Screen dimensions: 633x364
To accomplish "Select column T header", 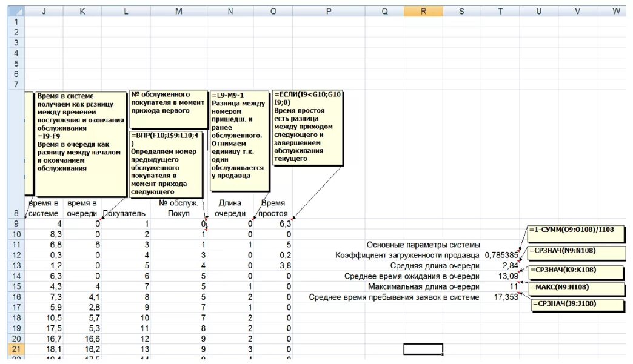I will pos(500,12).
